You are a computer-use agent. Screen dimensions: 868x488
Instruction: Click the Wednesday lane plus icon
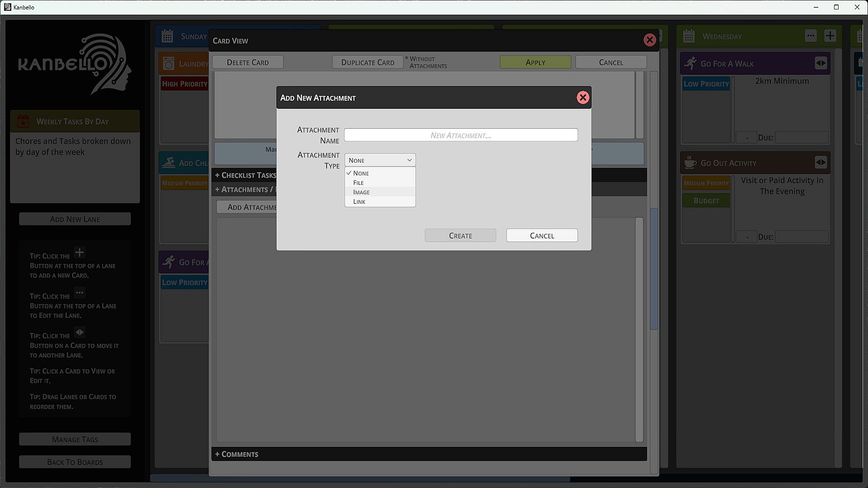click(x=830, y=36)
